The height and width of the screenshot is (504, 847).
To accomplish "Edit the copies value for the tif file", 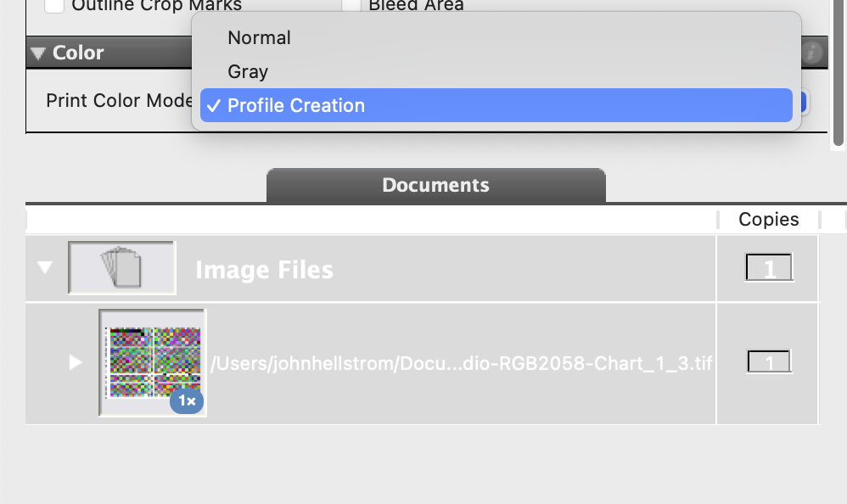I will click(767, 361).
